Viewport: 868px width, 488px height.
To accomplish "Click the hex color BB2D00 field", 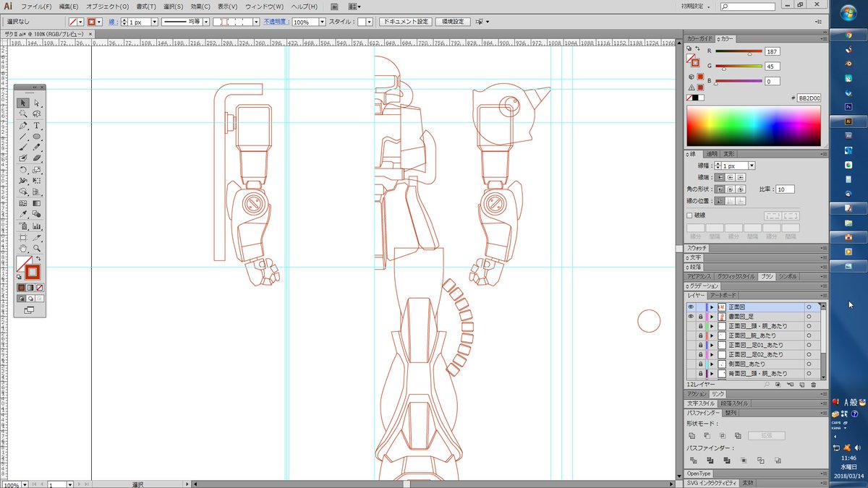I will [809, 98].
